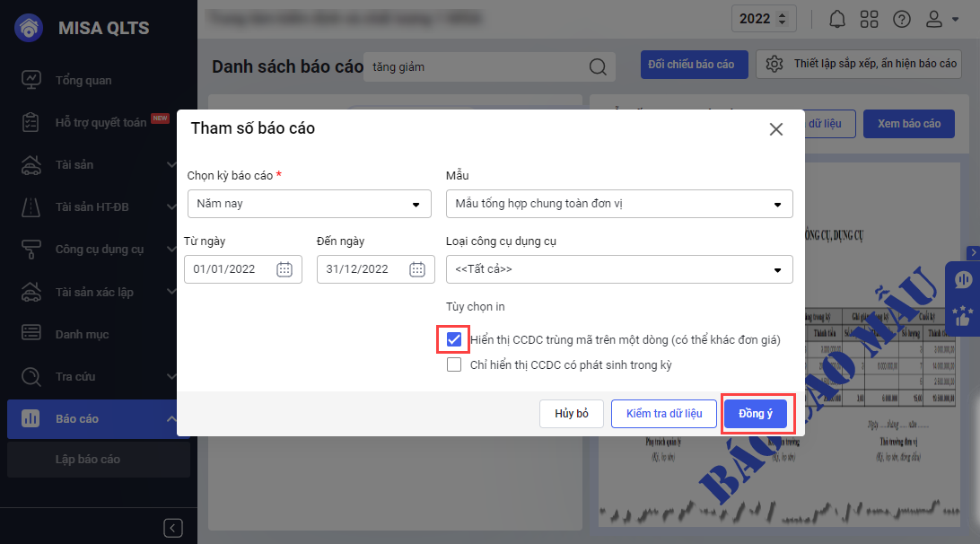
Task: Click the MISA QLTS logo icon
Action: pyautogui.click(x=29, y=28)
